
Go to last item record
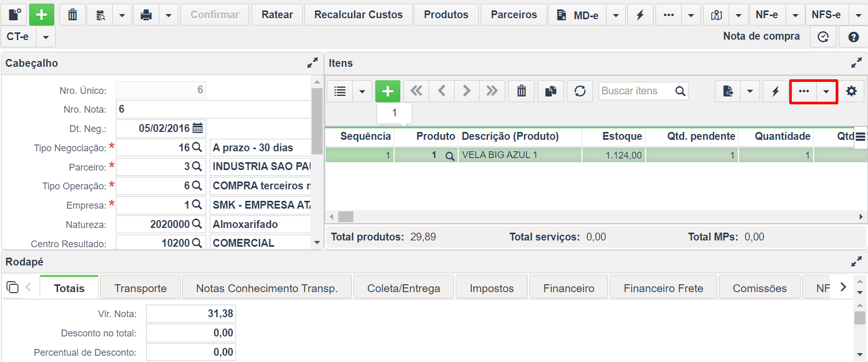tap(492, 91)
